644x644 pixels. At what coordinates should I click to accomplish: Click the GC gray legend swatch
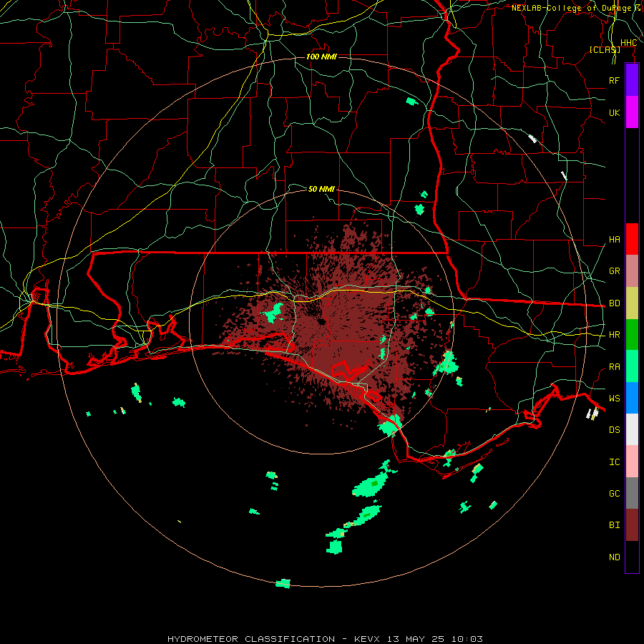click(x=632, y=493)
